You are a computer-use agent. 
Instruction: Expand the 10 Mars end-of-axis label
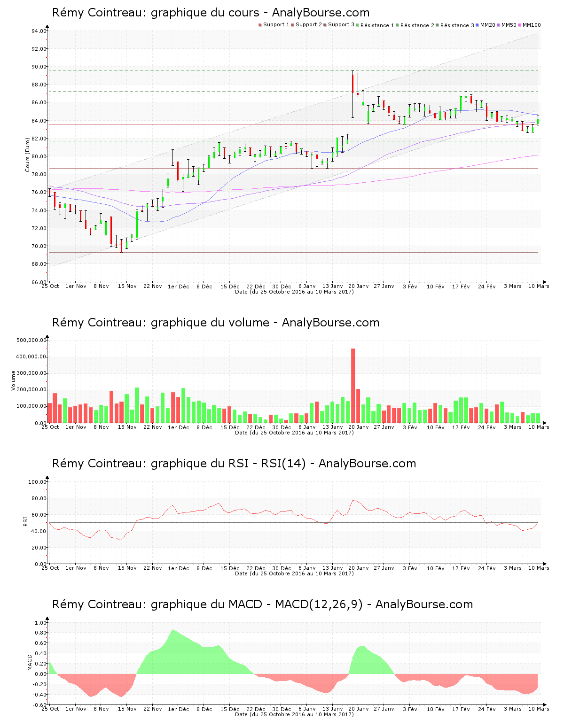pos(540,286)
